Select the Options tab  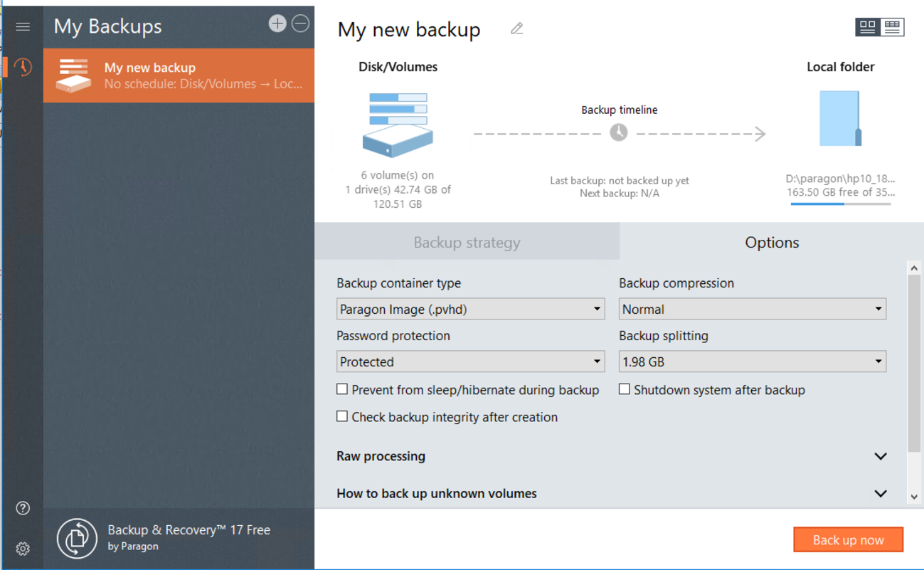pyautogui.click(x=772, y=243)
